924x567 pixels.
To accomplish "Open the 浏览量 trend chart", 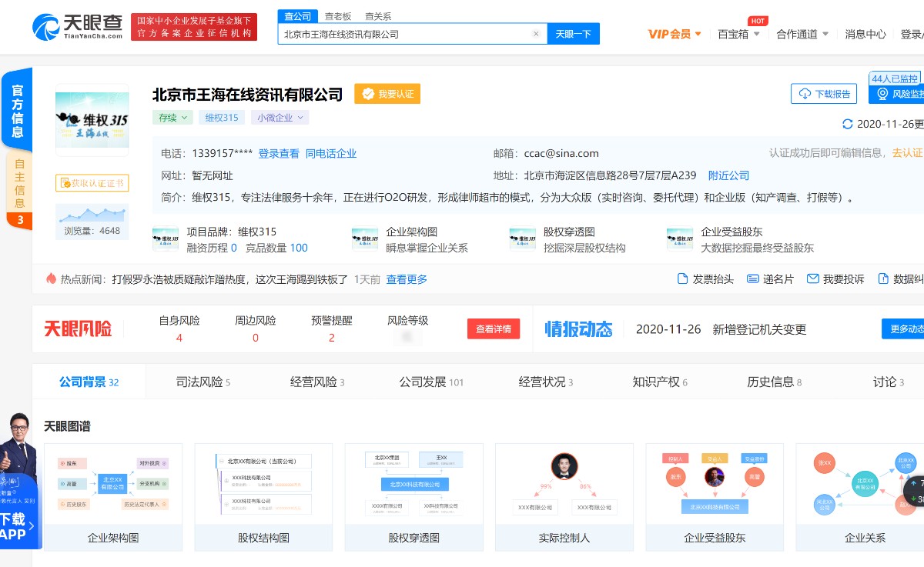I will click(x=92, y=222).
